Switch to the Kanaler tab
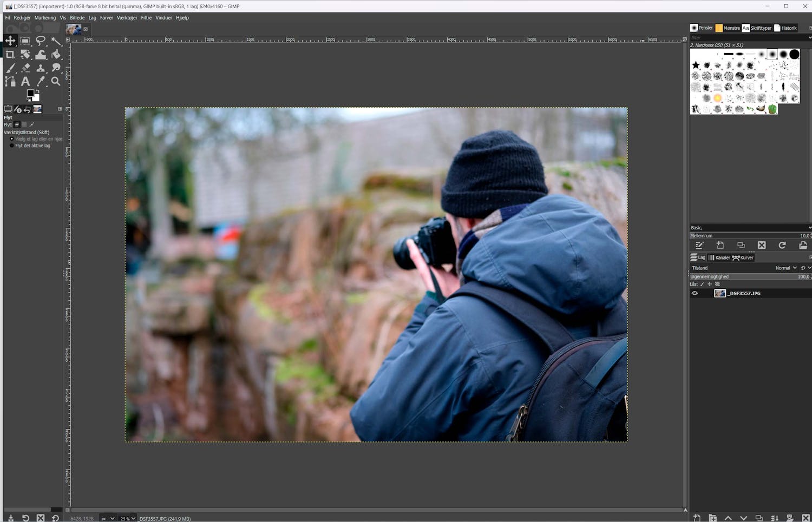Screen dimensions: 812x522 coord(719,257)
